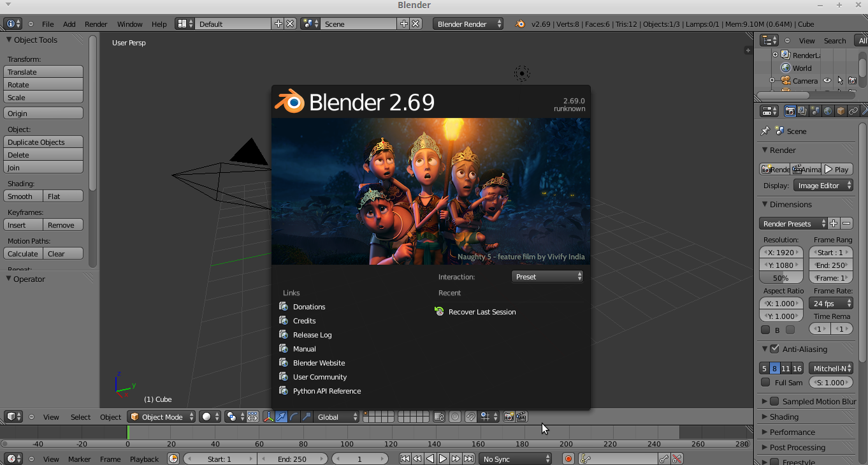Open the Add menu in the top bar
Viewport: 868px width, 465px height.
pos(69,24)
